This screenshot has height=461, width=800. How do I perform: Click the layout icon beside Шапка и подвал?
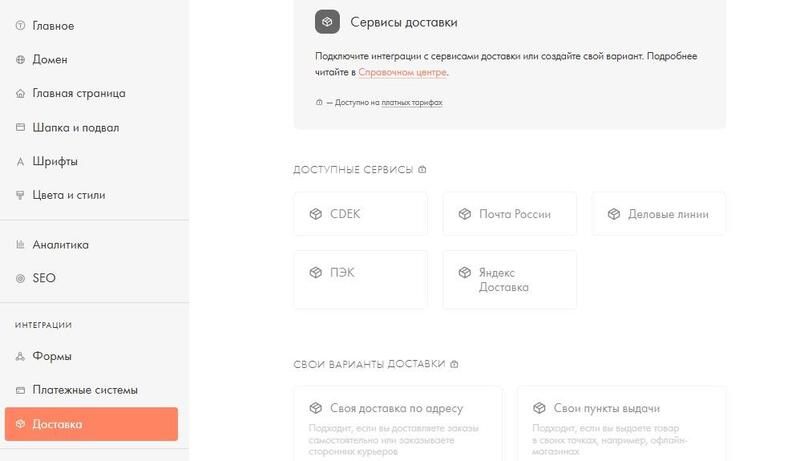click(x=20, y=127)
